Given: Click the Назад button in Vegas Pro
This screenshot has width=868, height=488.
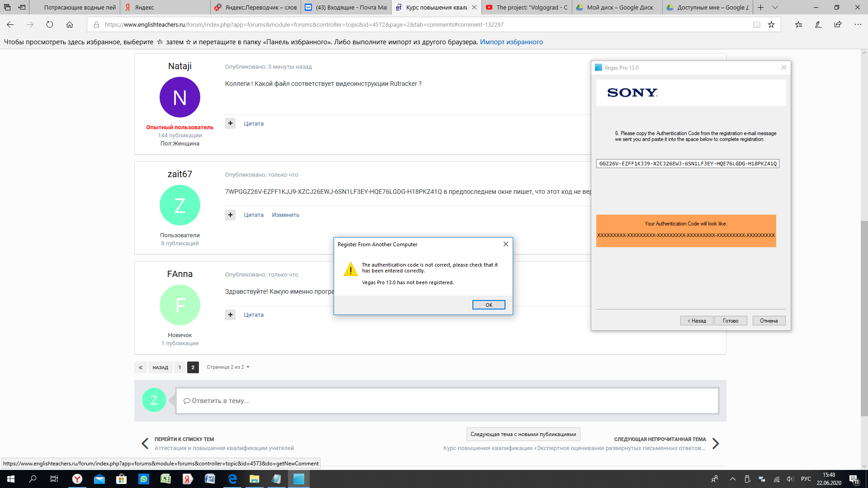Looking at the screenshot, I should pos(697,321).
